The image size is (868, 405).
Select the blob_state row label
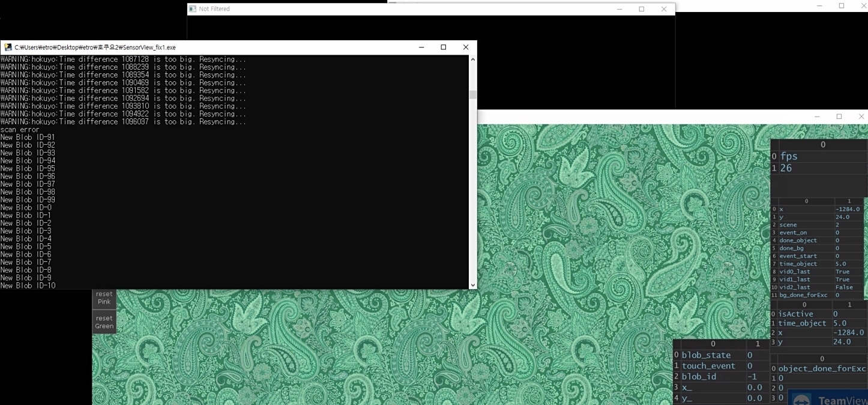[x=706, y=355]
